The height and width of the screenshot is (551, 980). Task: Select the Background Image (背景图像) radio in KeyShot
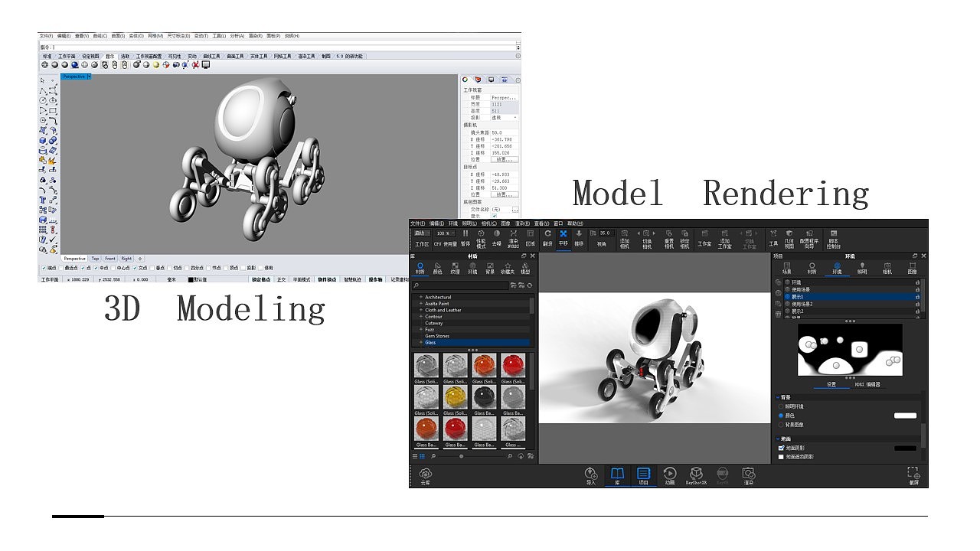pos(781,424)
